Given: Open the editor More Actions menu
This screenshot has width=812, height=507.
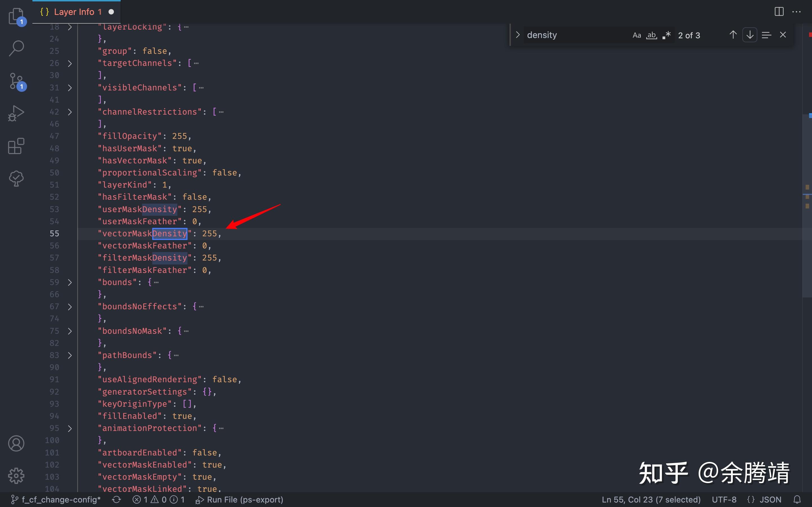Looking at the screenshot, I should tap(796, 12).
